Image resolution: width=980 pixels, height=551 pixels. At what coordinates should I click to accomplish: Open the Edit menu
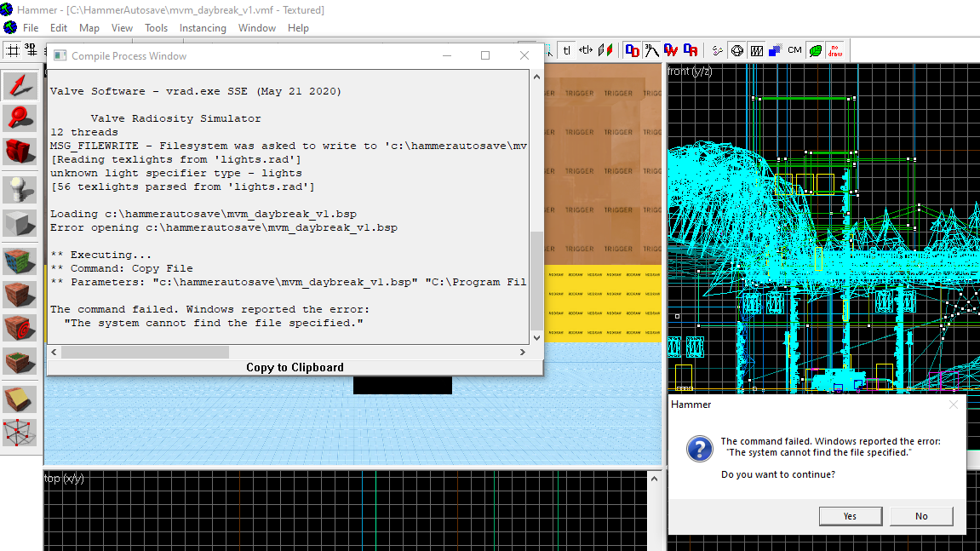pos(59,28)
